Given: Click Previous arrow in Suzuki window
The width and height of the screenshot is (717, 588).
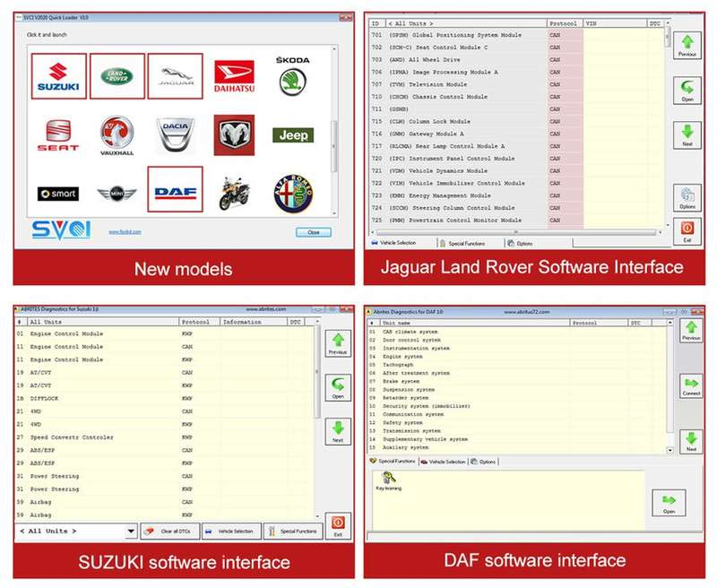Looking at the screenshot, I should pos(338,343).
